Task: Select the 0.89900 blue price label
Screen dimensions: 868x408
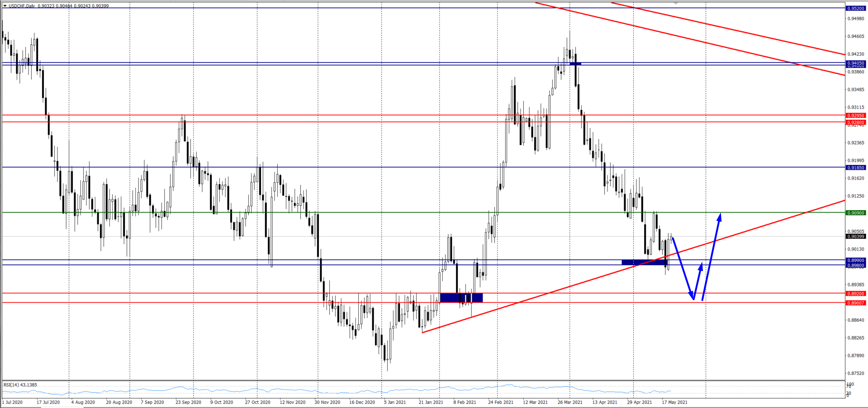Action: 855,260
